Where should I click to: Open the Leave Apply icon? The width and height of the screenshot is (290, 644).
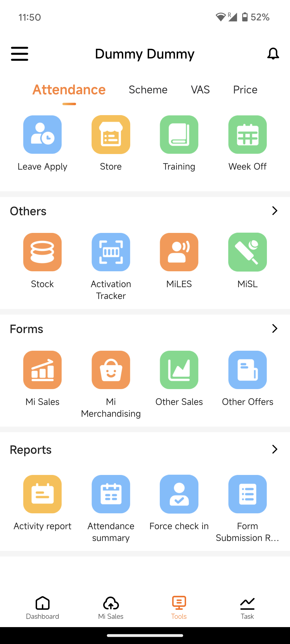click(x=42, y=135)
